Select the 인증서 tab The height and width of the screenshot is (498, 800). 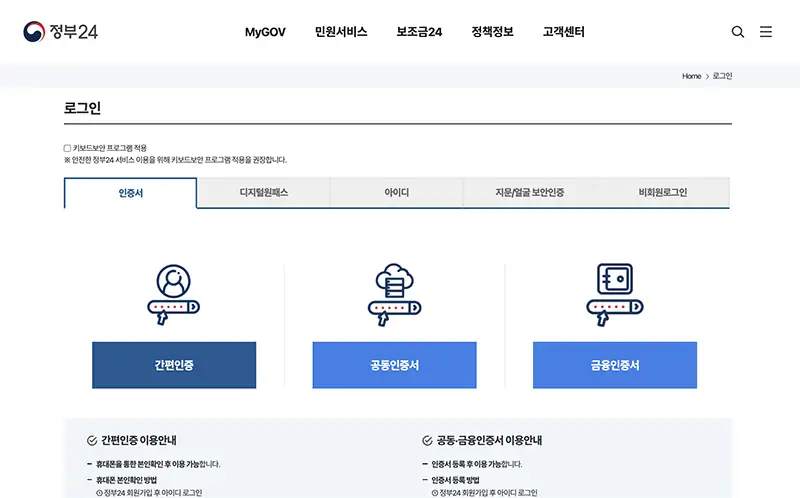tap(131, 193)
